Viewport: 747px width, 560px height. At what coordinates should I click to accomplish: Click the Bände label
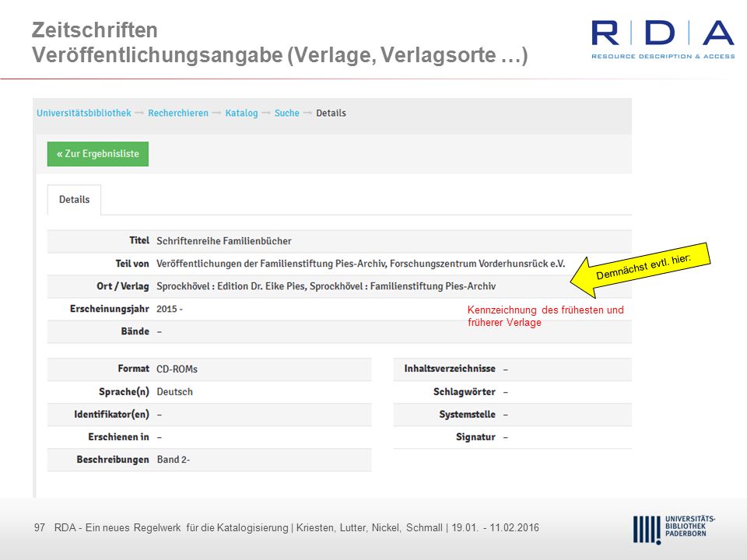[135, 331]
